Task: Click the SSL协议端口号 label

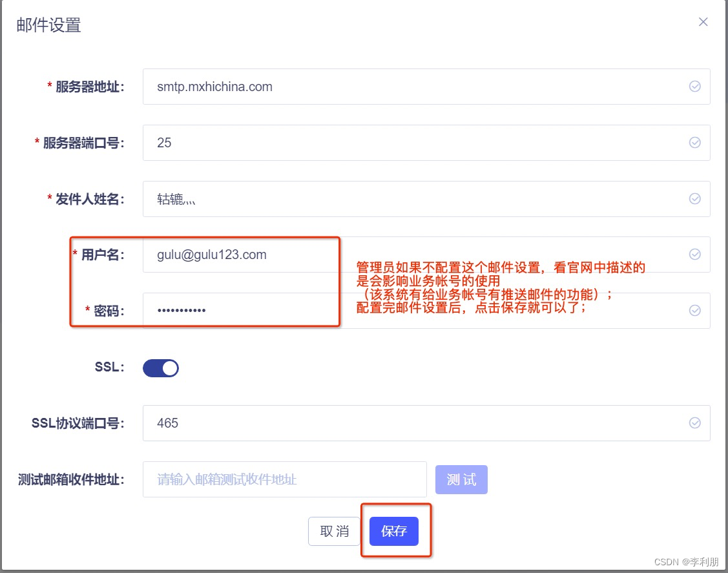Action: (x=78, y=424)
